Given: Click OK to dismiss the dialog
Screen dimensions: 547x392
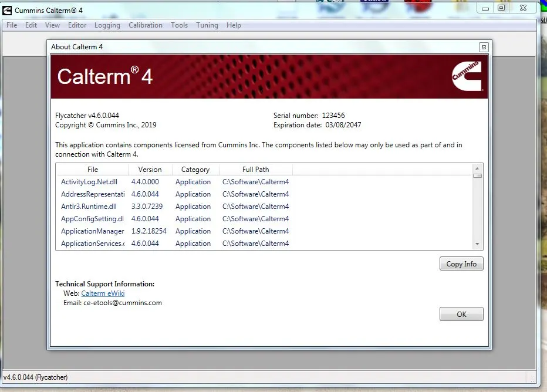Looking at the screenshot, I should [x=461, y=314].
